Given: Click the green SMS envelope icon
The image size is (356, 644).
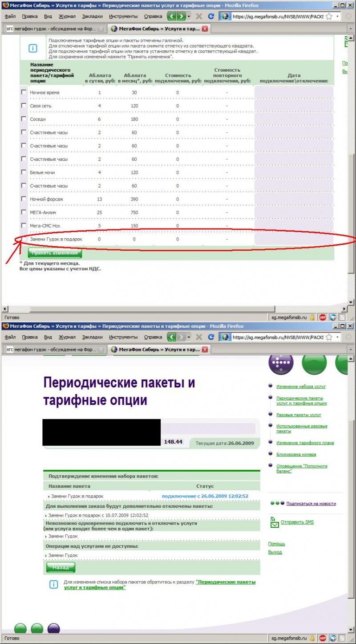Looking at the screenshot, I should click(274, 522).
